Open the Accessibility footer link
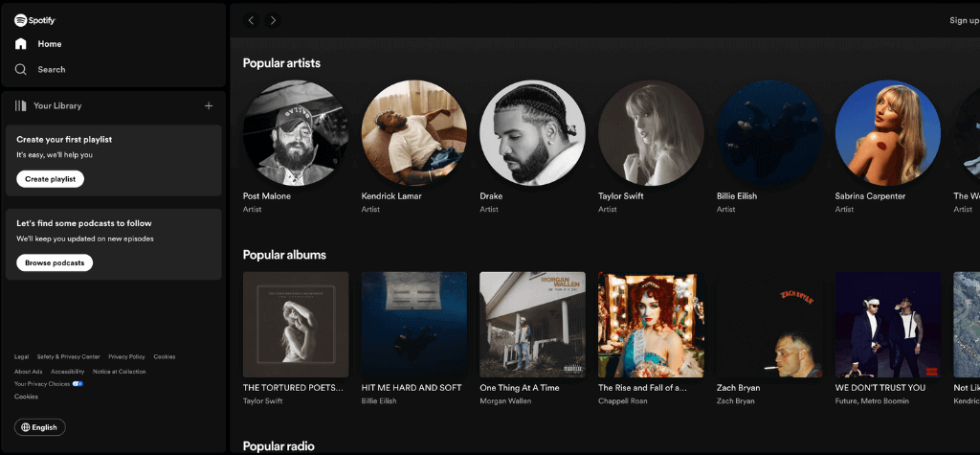 point(68,372)
